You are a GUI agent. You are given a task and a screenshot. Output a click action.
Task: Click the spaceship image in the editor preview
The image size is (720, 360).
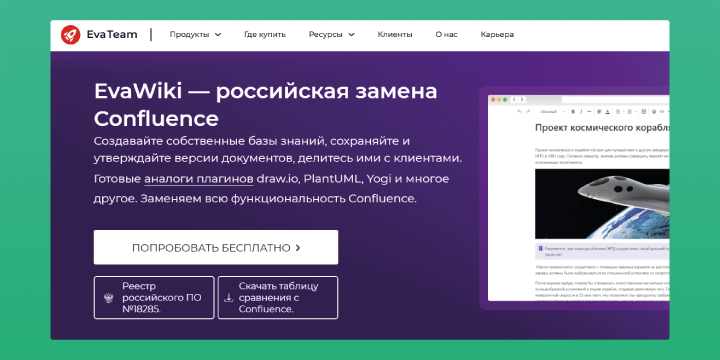[602, 203]
